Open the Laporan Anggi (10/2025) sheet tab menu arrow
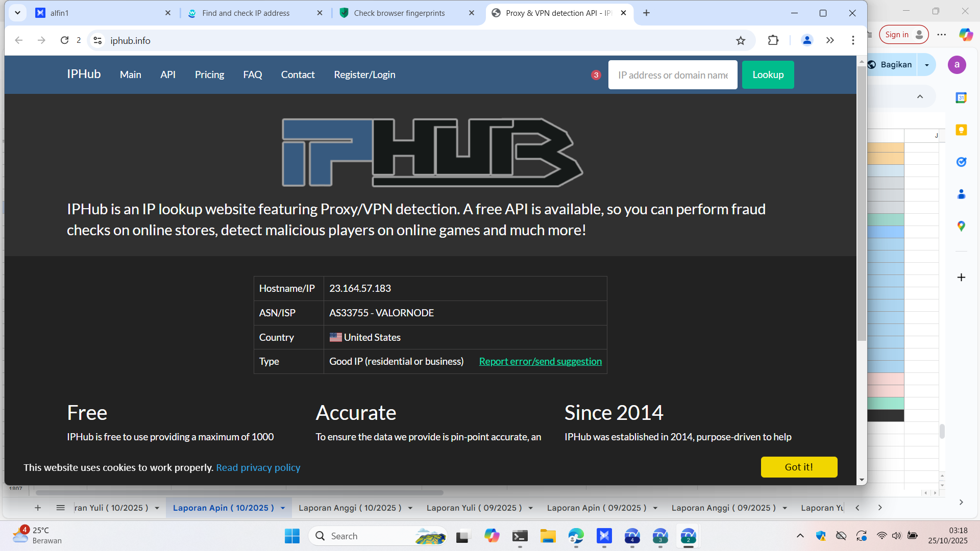Image resolution: width=980 pixels, height=551 pixels. (410, 508)
